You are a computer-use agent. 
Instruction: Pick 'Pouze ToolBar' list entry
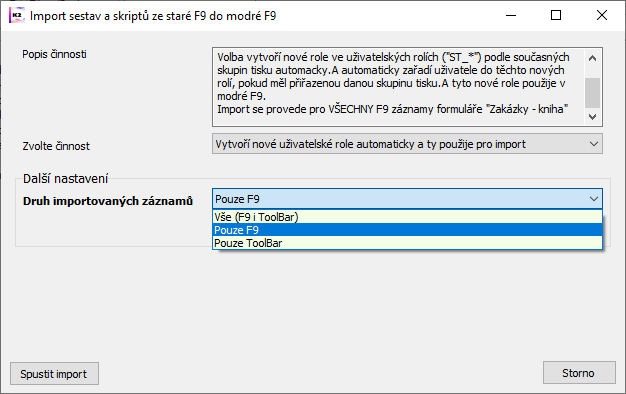click(x=407, y=243)
